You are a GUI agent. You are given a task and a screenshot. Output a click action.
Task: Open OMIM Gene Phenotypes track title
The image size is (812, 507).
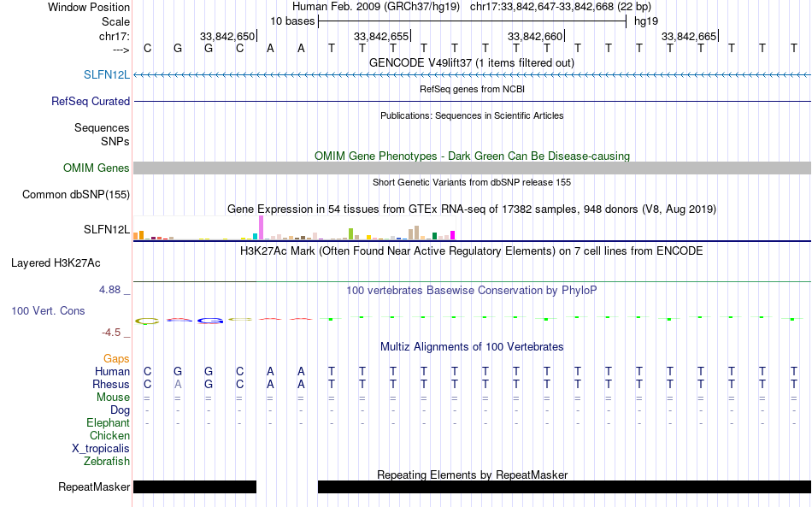tap(472, 156)
